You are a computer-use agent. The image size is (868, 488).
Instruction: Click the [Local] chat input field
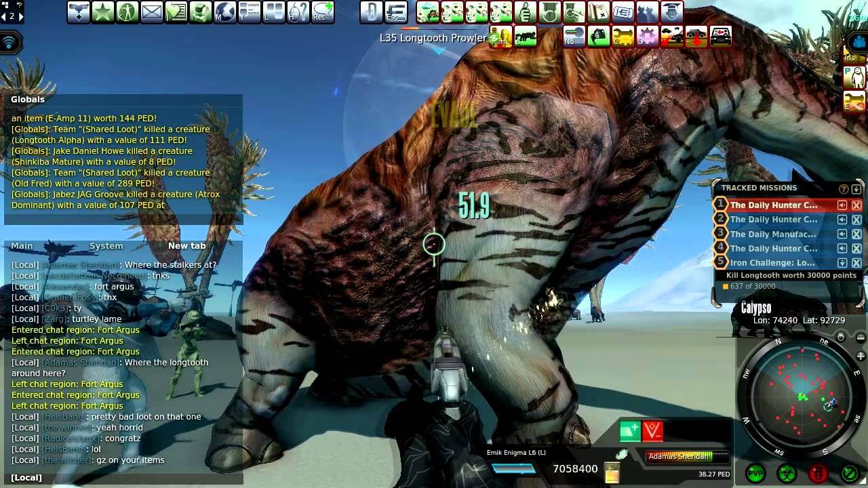pos(122,478)
